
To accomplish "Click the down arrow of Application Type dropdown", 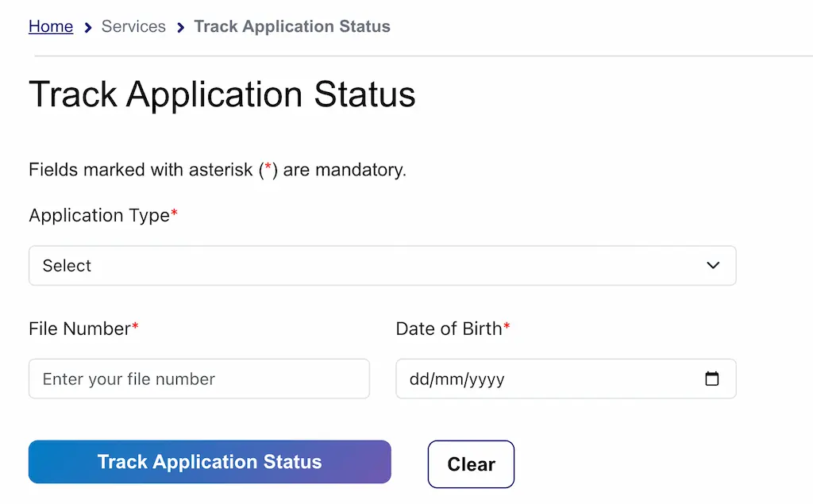I will click(x=713, y=265).
